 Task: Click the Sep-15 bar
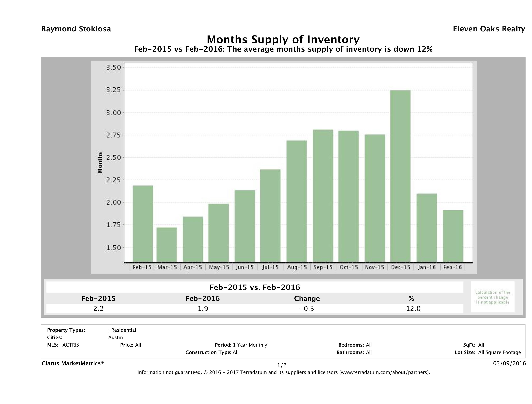323,196
